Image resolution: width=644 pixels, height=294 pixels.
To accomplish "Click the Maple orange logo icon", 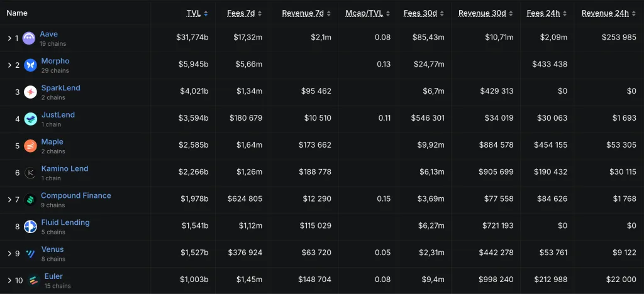I will (30, 146).
